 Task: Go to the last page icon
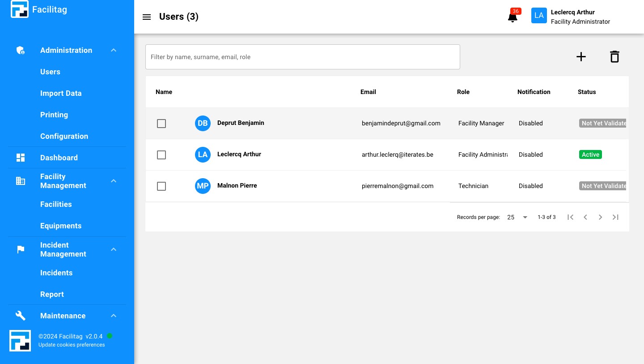point(615,217)
